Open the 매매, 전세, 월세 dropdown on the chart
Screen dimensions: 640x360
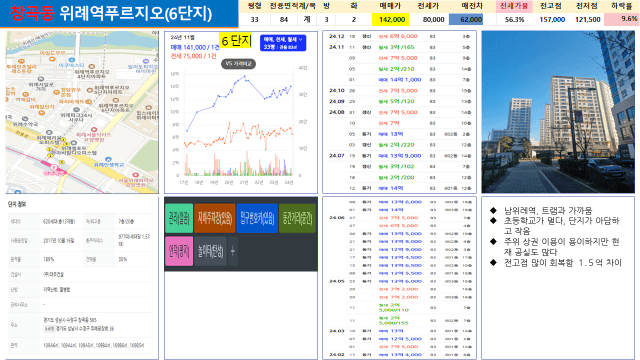pyautogui.click(x=282, y=43)
